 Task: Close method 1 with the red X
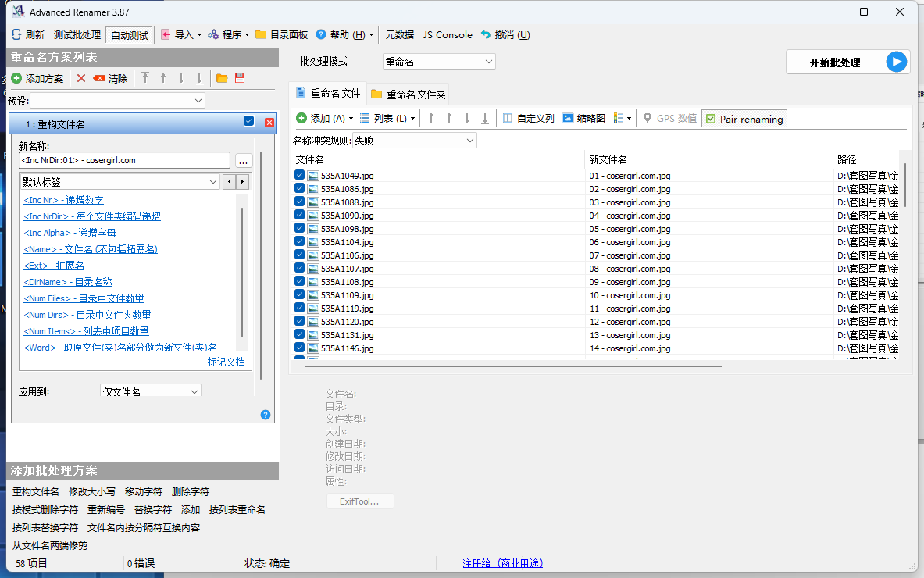click(x=269, y=122)
